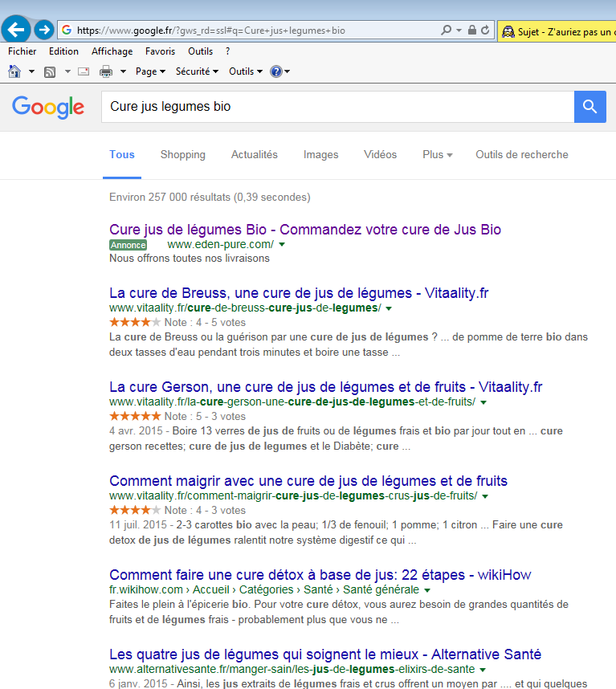Expand arrow next to cure-de-breuss URL

click(x=389, y=308)
